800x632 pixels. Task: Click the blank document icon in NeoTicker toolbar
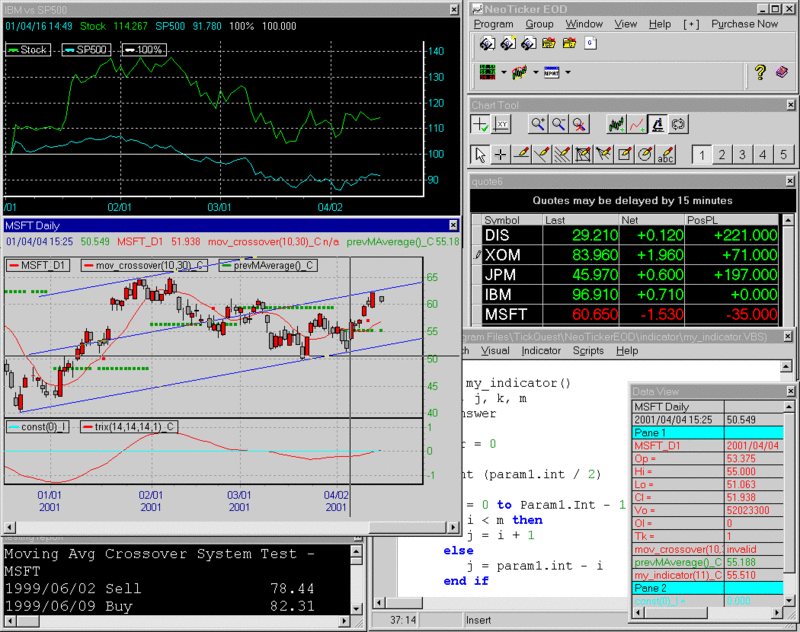point(590,43)
